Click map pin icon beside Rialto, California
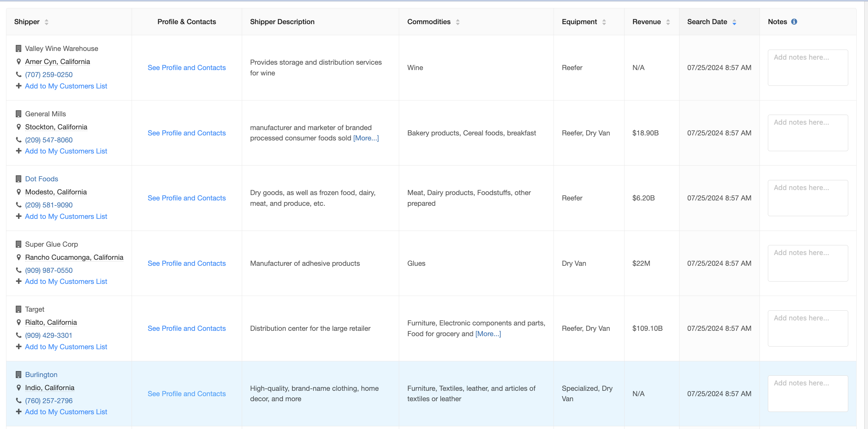The width and height of the screenshot is (868, 429). 18,322
